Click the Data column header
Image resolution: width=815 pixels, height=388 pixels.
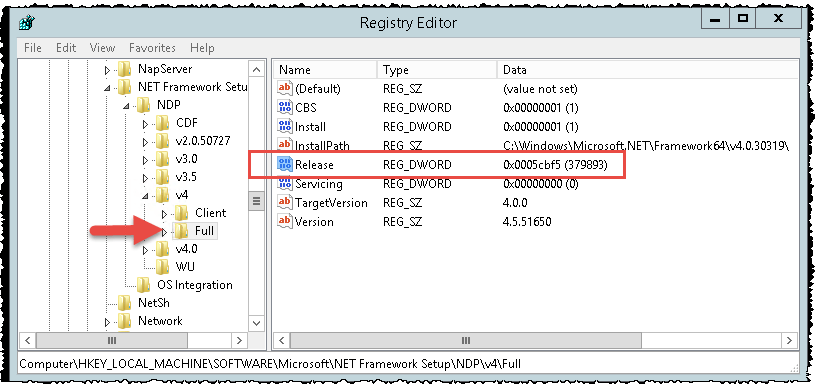(647, 70)
